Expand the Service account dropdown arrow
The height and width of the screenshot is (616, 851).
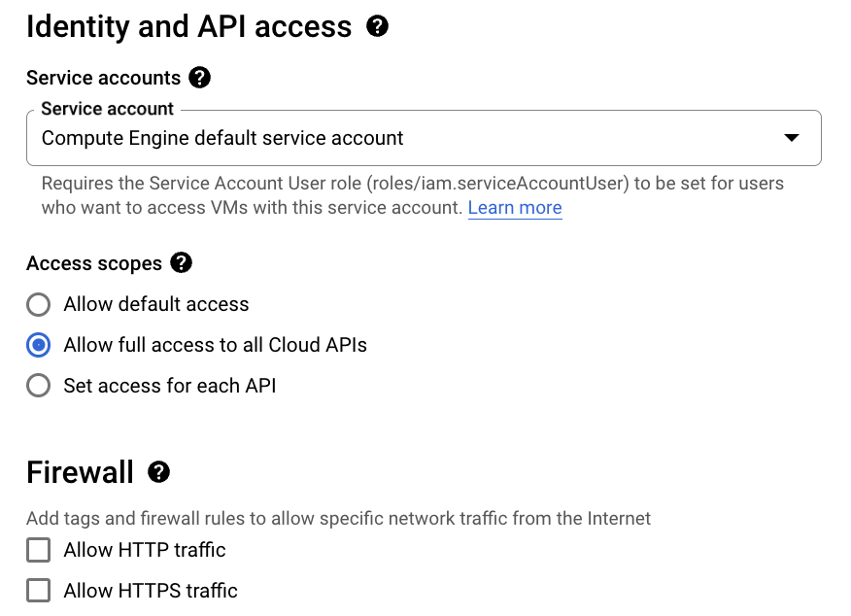click(x=792, y=138)
